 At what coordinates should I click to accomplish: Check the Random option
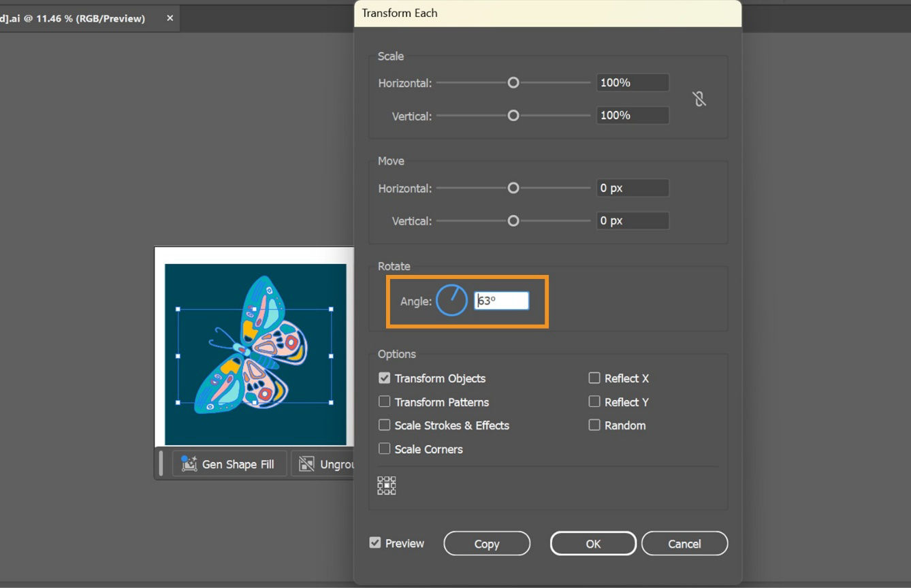point(594,425)
